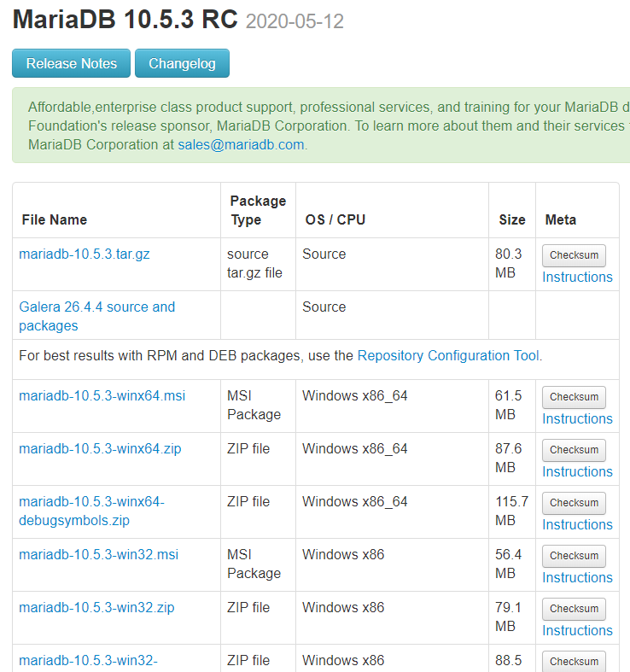View Instructions for win32.msi package
This screenshot has width=630, height=672.
pos(577,578)
